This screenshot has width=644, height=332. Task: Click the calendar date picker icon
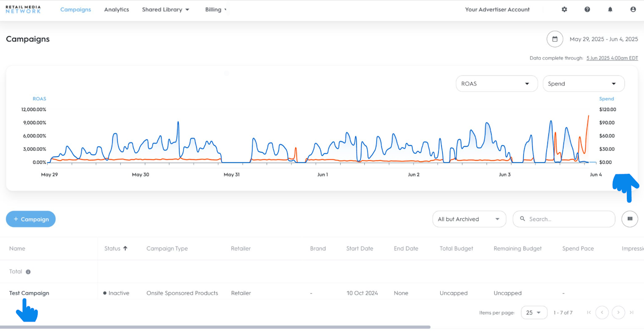pyautogui.click(x=555, y=39)
